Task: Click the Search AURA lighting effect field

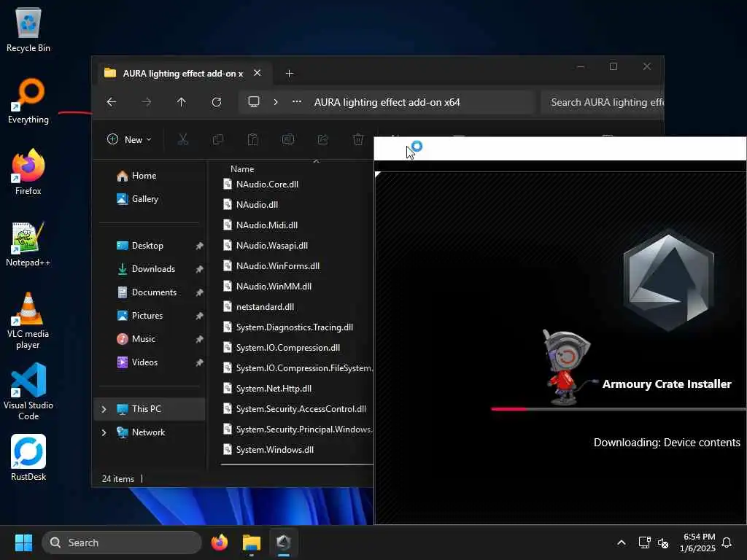Action: click(603, 102)
